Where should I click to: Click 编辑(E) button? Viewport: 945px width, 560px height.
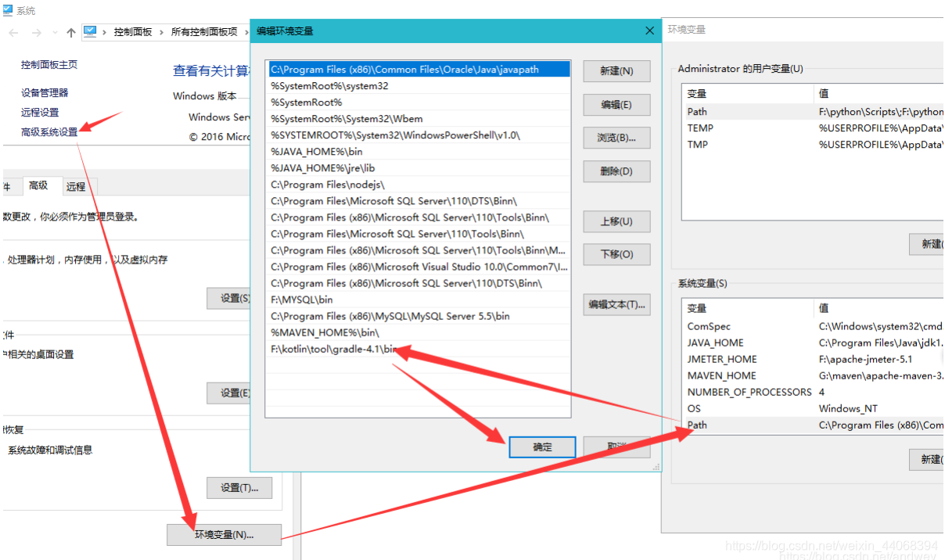click(x=616, y=105)
